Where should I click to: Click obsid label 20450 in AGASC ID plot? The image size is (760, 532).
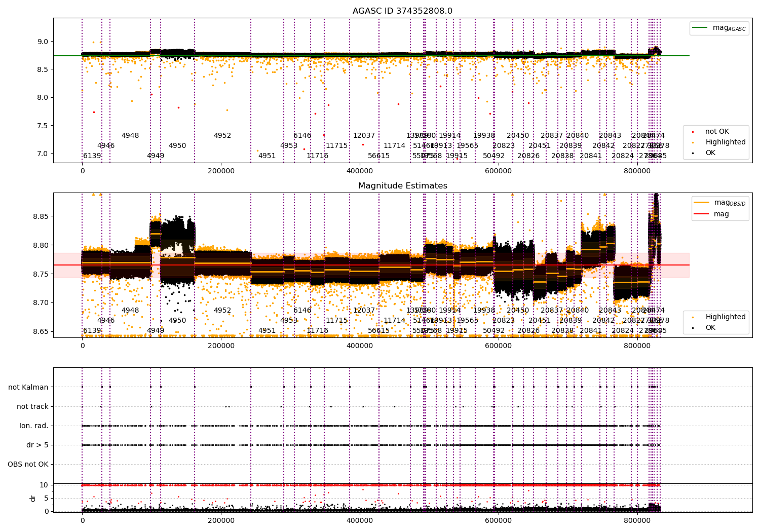pyautogui.click(x=518, y=136)
